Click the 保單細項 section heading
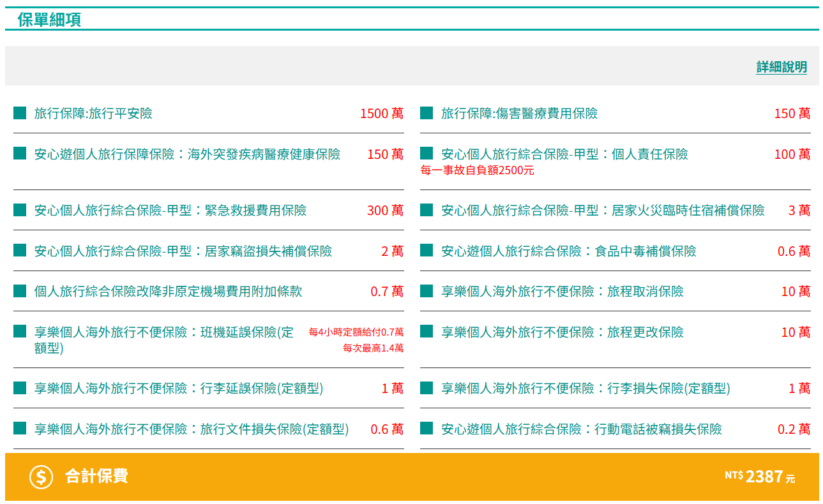Viewport: 823px width, 504px height. click(49, 20)
